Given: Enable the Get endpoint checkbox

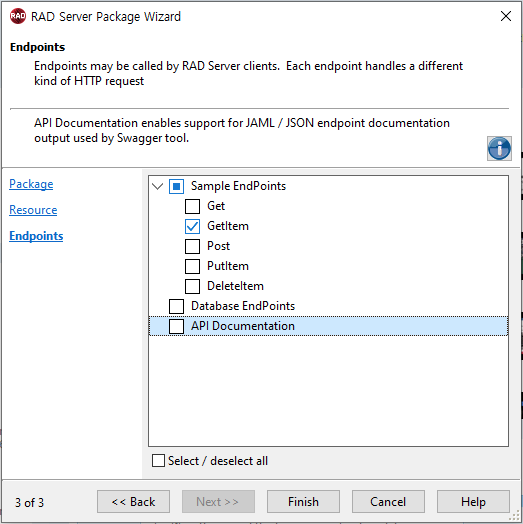Looking at the screenshot, I should (x=192, y=206).
